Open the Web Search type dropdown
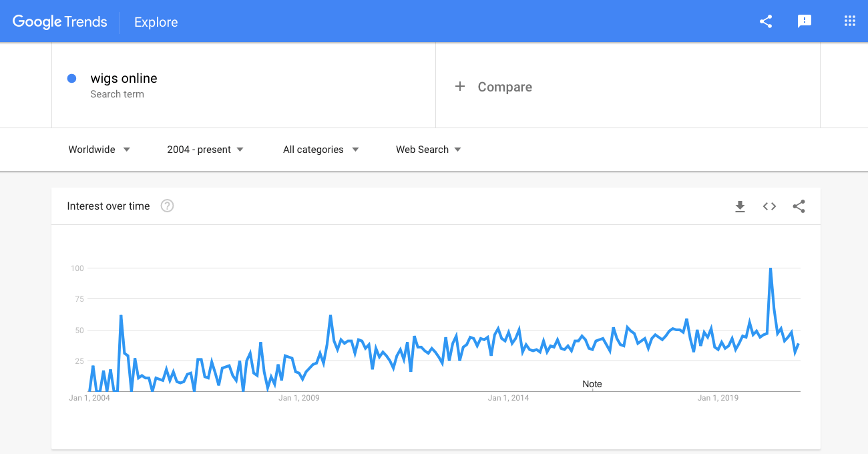The height and width of the screenshot is (454, 868). (429, 150)
